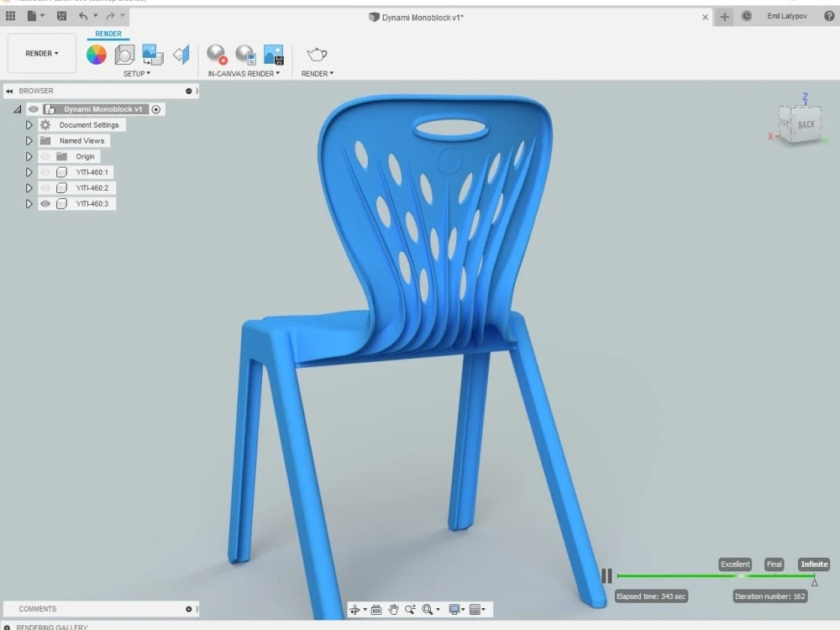
Task: Open Grid and Snaps settings
Action: (x=475, y=610)
